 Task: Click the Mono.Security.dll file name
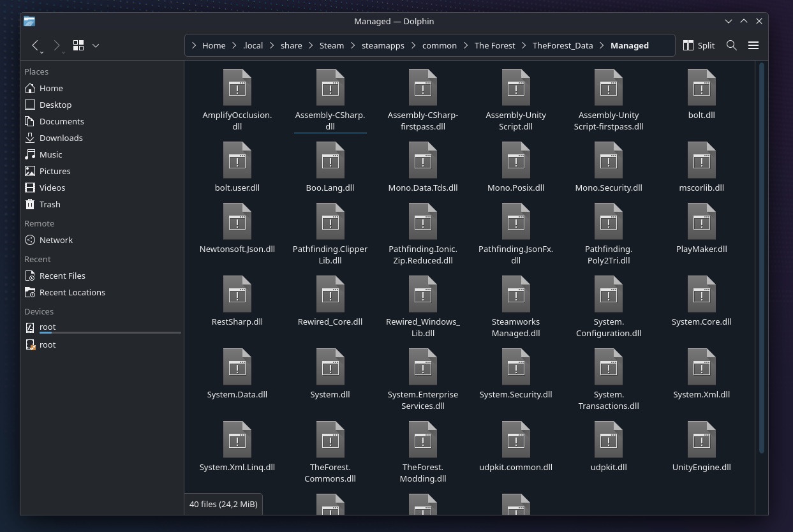point(609,188)
